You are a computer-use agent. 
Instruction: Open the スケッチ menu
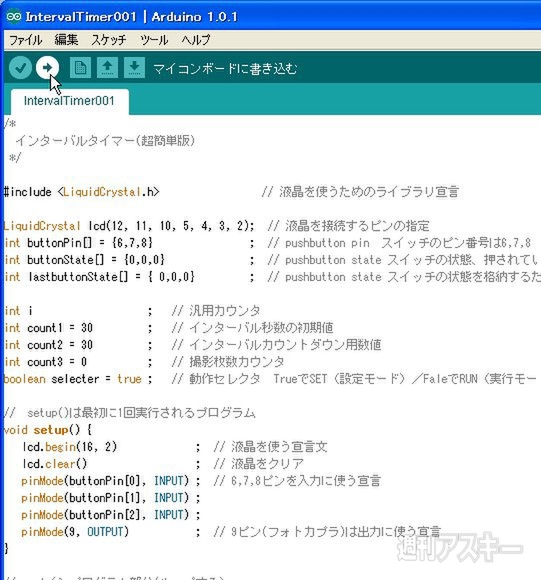click(x=109, y=40)
